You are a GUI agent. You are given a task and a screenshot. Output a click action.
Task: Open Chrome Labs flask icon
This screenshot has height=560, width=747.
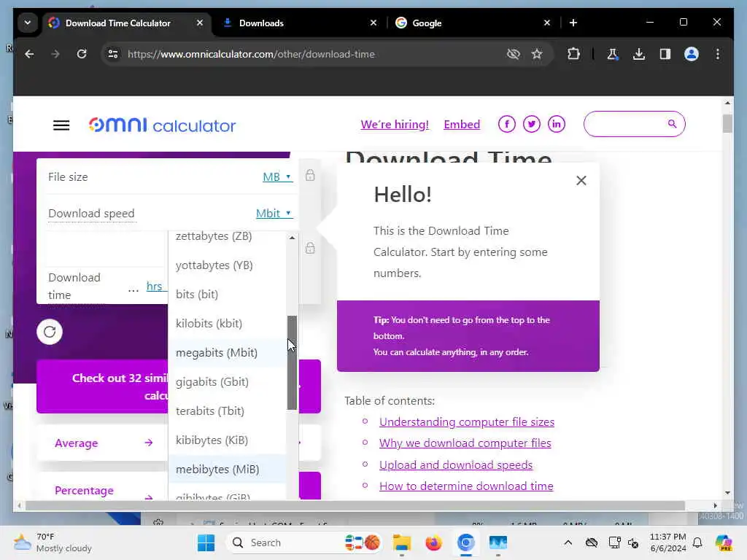[x=613, y=54]
